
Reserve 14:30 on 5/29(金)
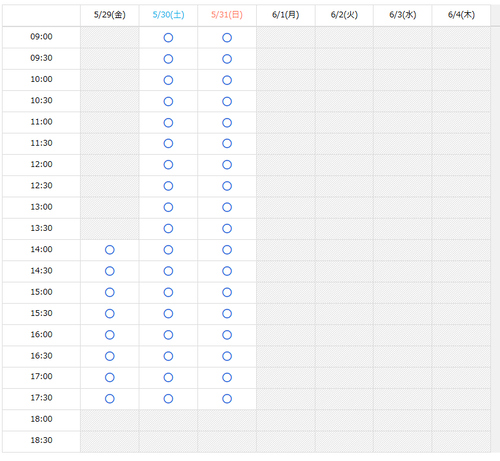click(x=110, y=271)
